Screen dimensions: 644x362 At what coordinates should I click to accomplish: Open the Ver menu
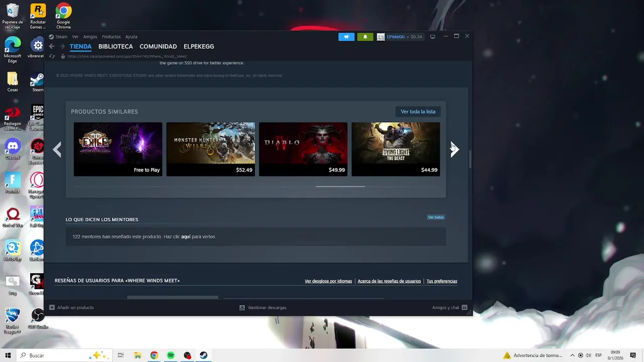click(x=75, y=37)
